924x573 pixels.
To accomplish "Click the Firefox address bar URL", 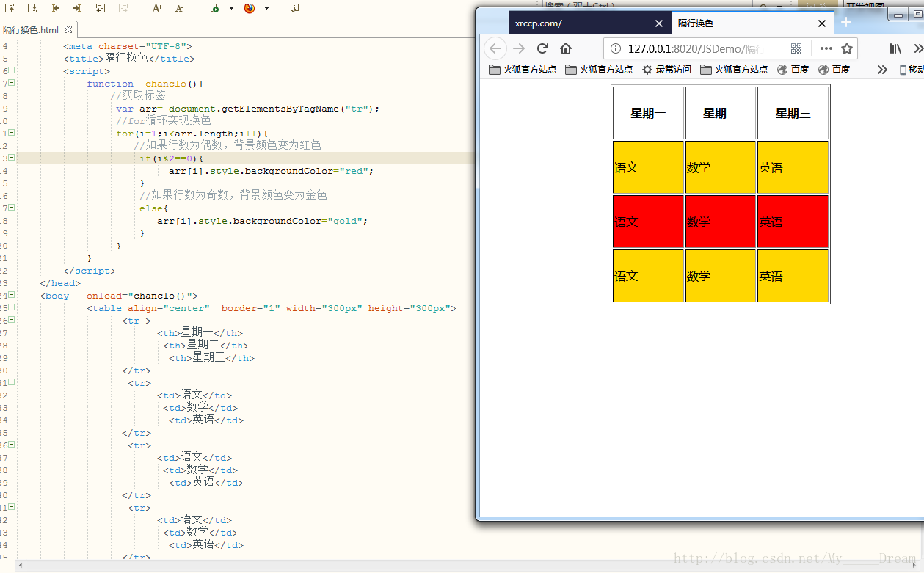I will [696, 48].
